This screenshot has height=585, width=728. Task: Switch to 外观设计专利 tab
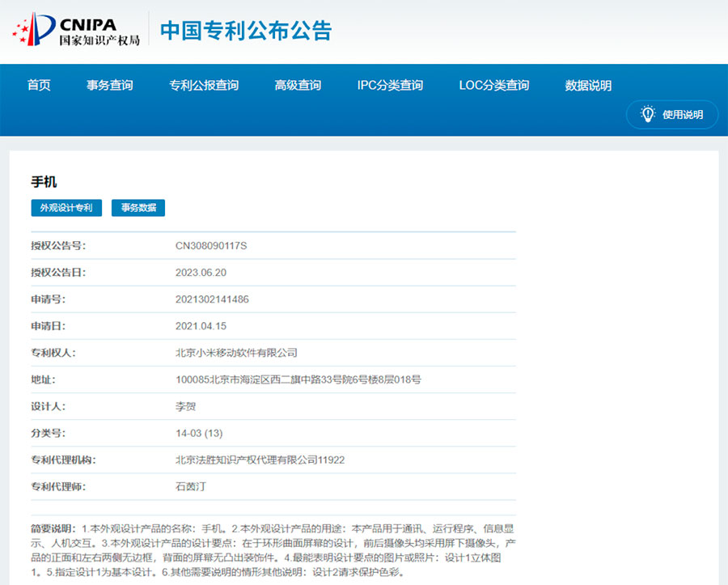click(66, 208)
